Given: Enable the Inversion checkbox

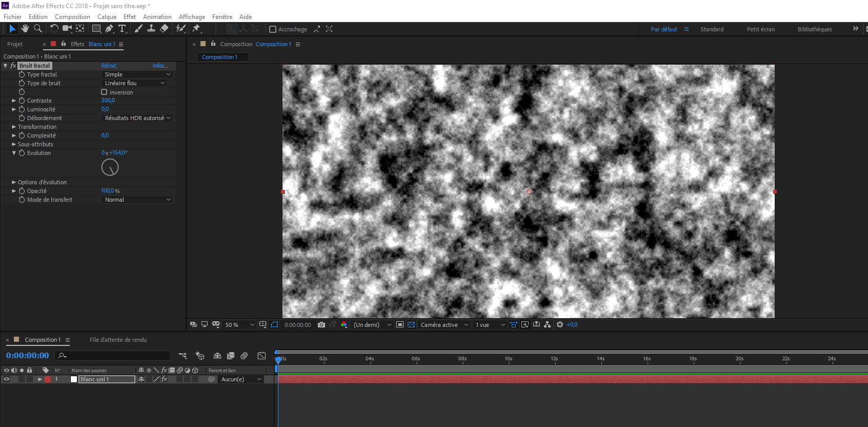Looking at the screenshot, I should coord(104,92).
